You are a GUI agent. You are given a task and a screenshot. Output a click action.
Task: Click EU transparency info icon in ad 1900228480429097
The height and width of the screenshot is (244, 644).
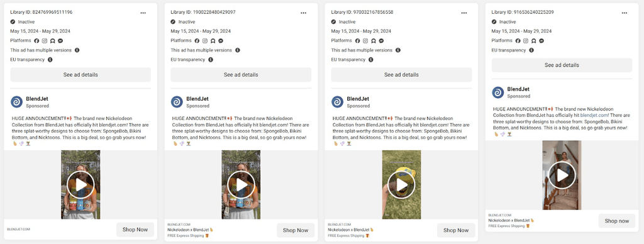[x=210, y=60]
